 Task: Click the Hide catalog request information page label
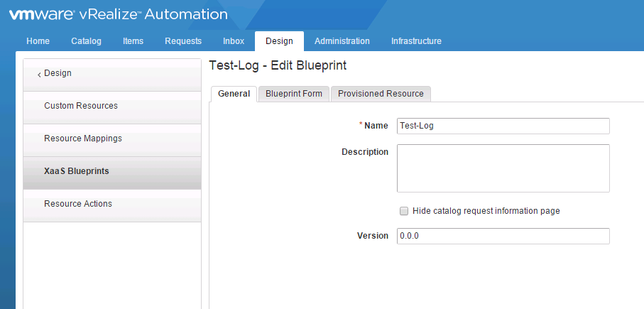(x=486, y=211)
